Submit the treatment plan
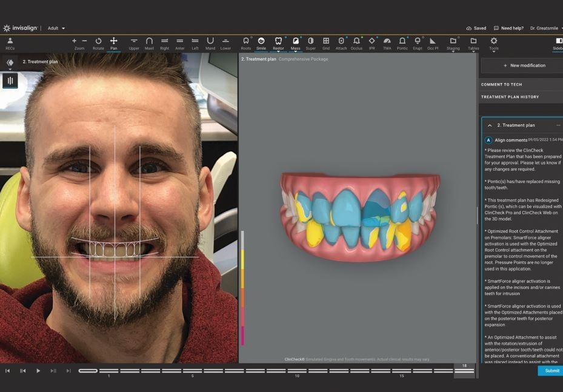Viewport: 563px width, 392px height. click(551, 370)
